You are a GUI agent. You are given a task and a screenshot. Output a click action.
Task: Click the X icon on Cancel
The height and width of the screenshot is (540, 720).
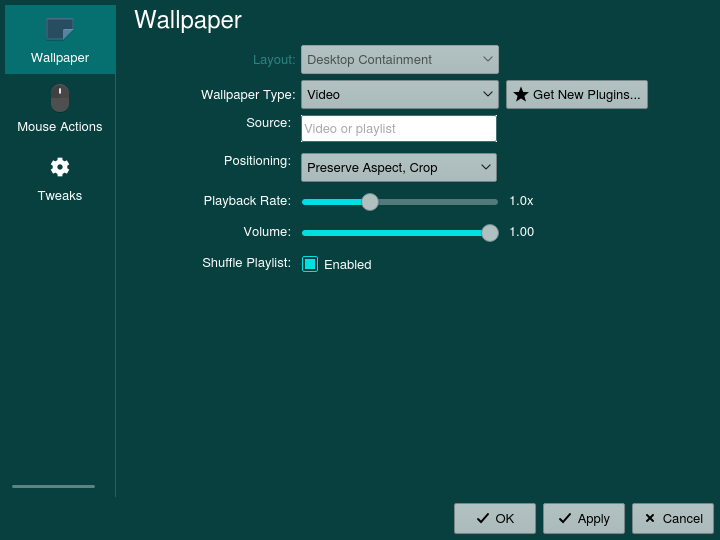click(650, 518)
